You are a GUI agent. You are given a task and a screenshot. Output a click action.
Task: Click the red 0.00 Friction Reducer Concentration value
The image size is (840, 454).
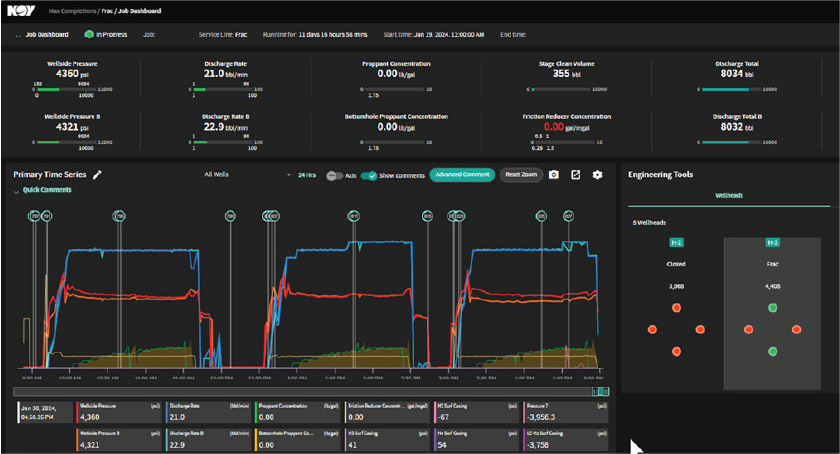(553, 127)
